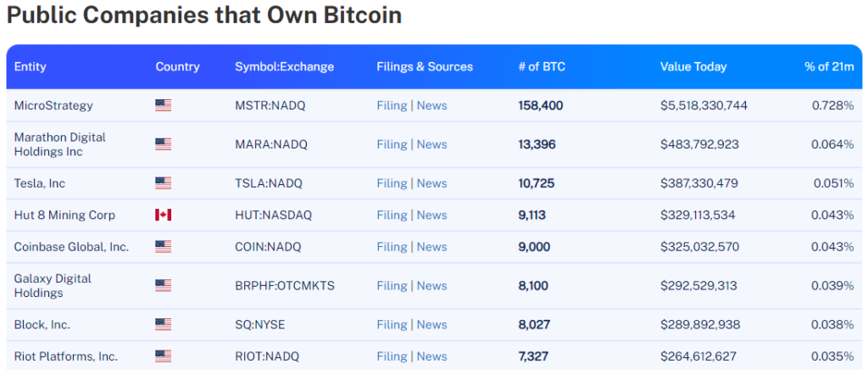
Task: Open News link for Hut 8 Mining Corp
Action: tap(431, 216)
